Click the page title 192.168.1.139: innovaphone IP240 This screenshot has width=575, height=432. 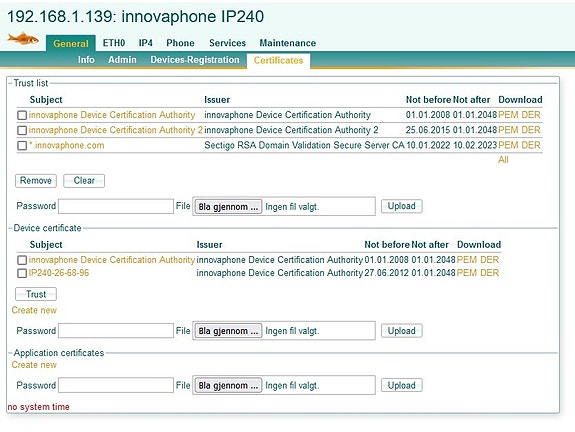(136, 17)
